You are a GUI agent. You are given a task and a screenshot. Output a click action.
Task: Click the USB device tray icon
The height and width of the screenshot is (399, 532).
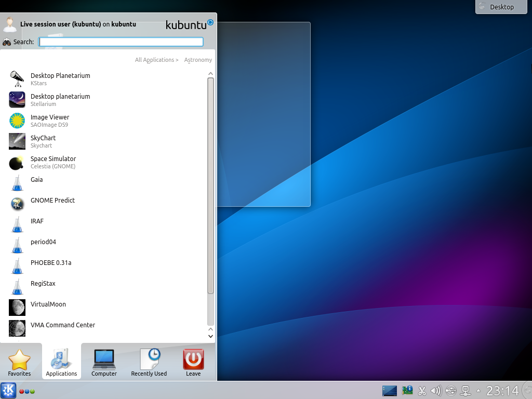point(451,391)
